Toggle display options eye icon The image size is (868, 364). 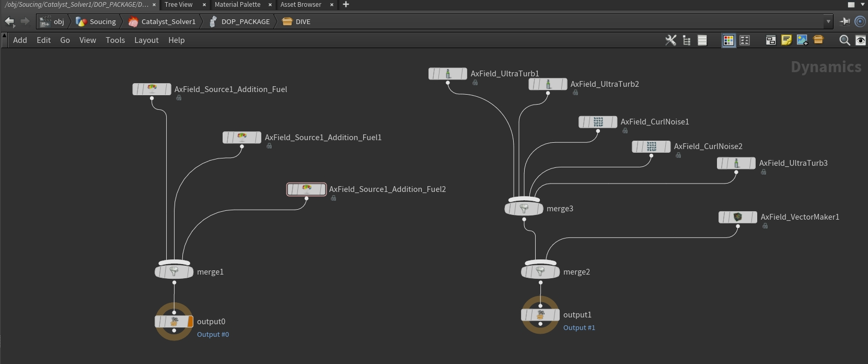(860, 40)
